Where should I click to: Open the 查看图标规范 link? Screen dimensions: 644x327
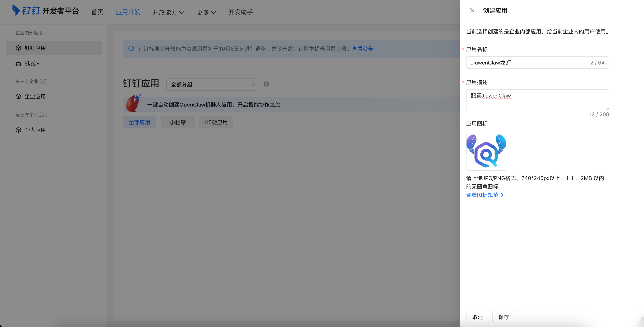pos(485,195)
